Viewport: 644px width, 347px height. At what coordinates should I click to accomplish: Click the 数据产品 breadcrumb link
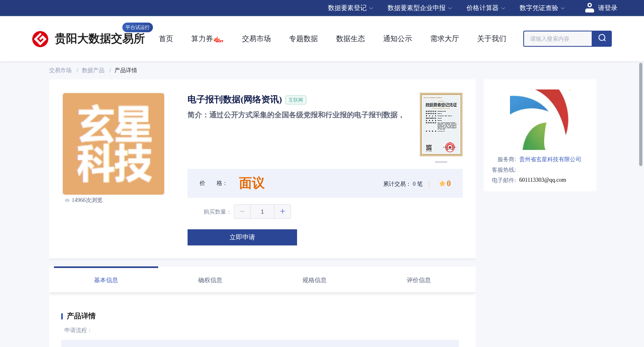(x=93, y=71)
